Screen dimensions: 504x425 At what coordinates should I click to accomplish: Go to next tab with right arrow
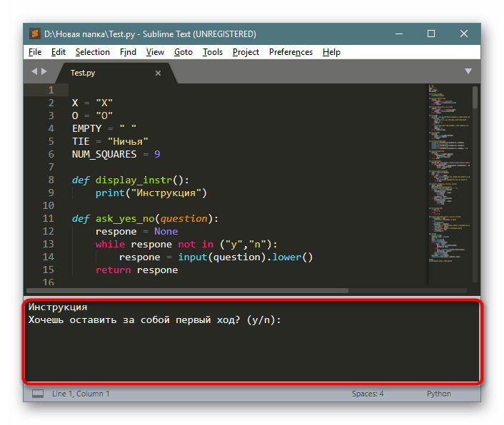[x=44, y=71]
